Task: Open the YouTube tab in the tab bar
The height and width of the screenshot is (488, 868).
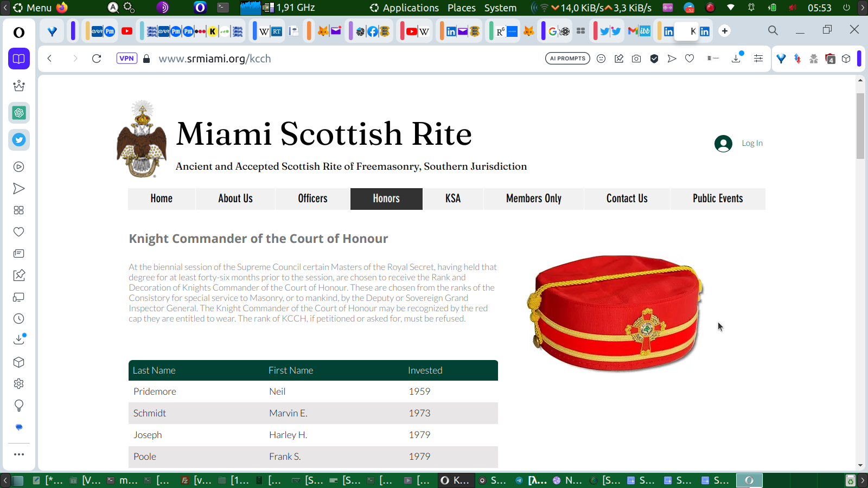Action: pos(127,31)
